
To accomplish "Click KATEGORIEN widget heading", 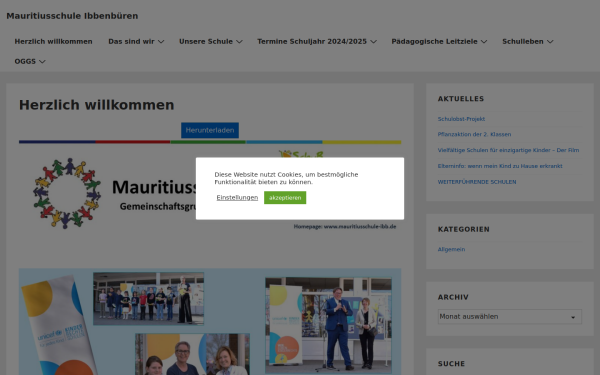I will (x=463, y=229).
